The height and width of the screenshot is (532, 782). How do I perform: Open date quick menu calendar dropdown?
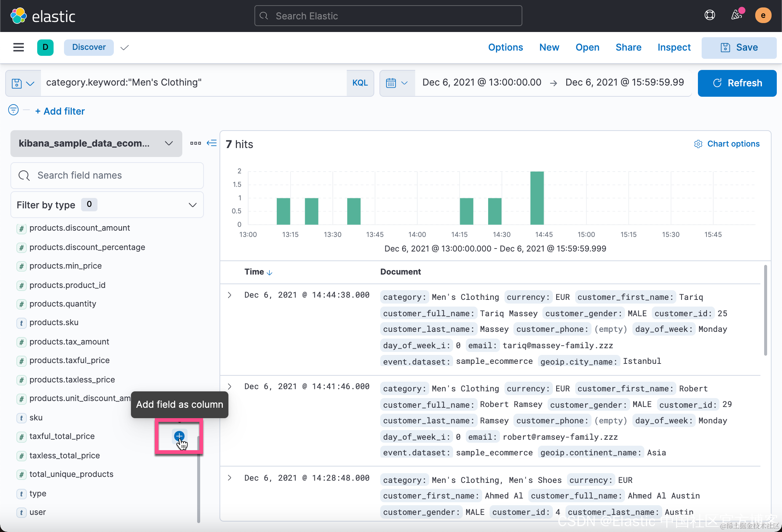tap(397, 83)
